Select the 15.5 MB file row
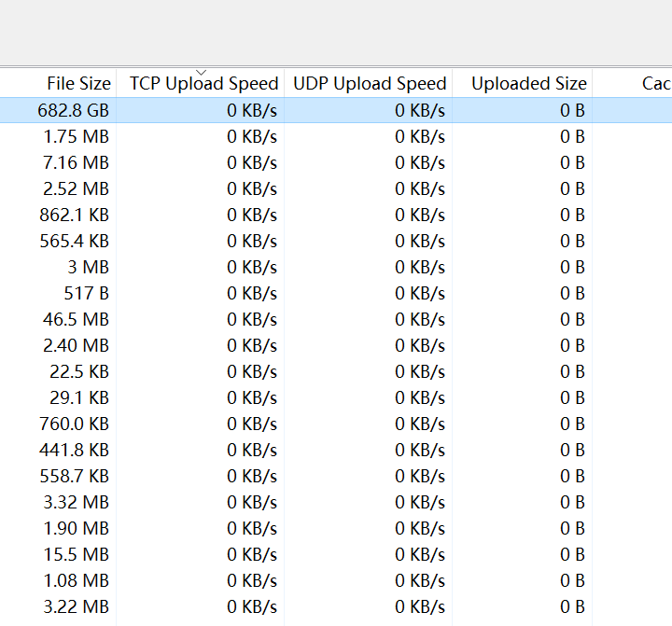The width and height of the screenshot is (672, 626). (336, 554)
